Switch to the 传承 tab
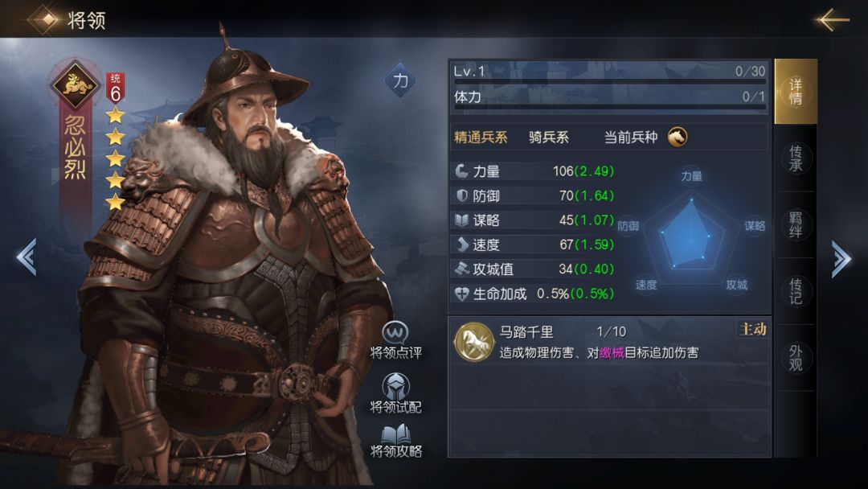Image resolution: width=868 pixels, height=489 pixels. click(796, 158)
